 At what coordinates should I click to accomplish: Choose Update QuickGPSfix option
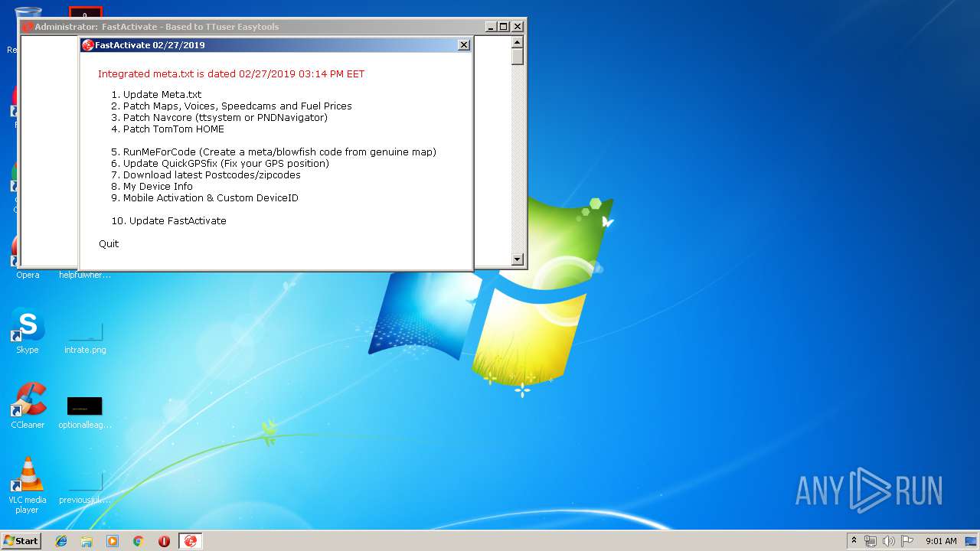point(220,164)
